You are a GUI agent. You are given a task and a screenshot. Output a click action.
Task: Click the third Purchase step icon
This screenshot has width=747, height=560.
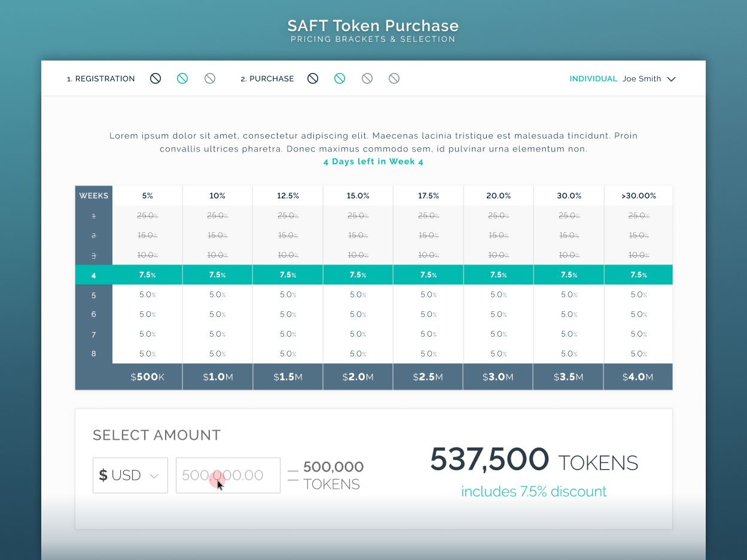(x=367, y=78)
